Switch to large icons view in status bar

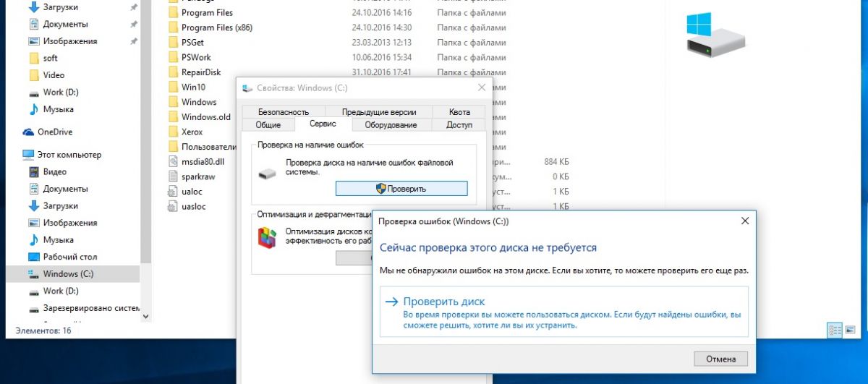pyautogui.click(x=851, y=330)
